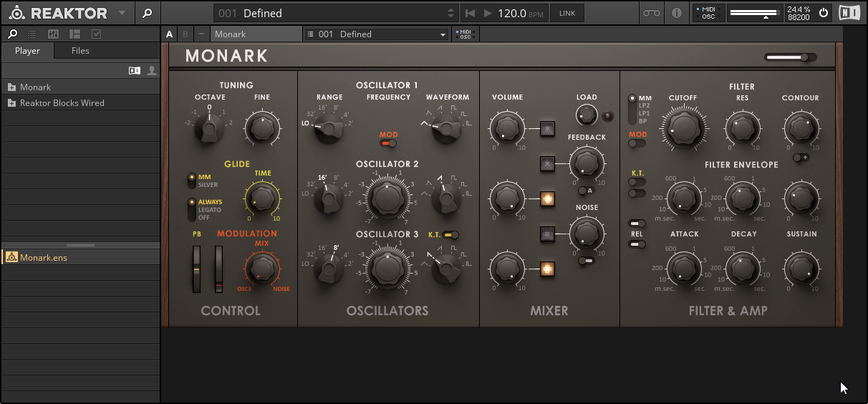This screenshot has width=868, height=404.
Task: Toggle the upper filter K.T. switch
Action: pyautogui.click(x=637, y=182)
